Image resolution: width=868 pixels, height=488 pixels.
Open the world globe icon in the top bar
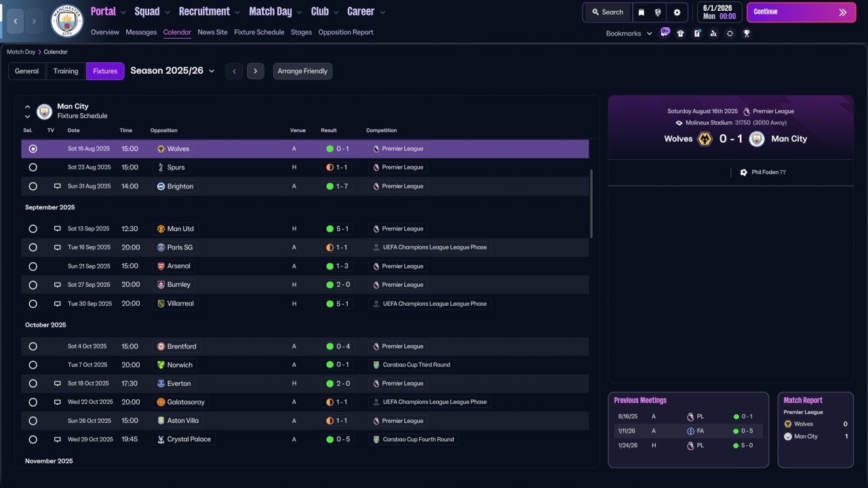(658, 12)
